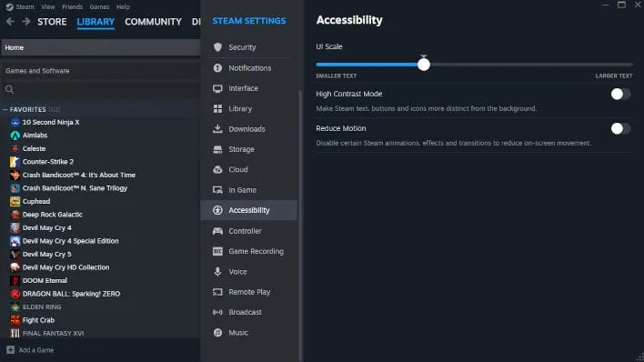This screenshot has height=362, width=644.
Task: Open In Game settings icon
Action: (x=217, y=190)
